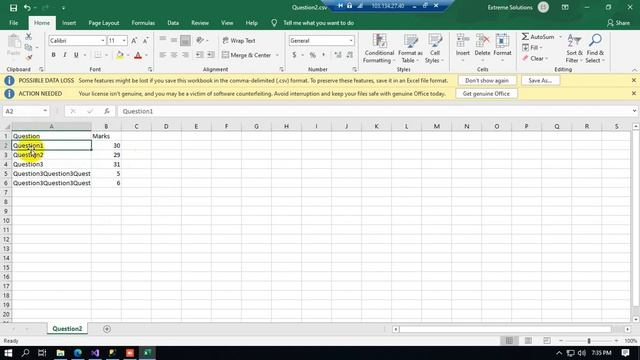The height and width of the screenshot is (360, 640).
Task: Open Format as Table gallery
Action: point(410,49)
